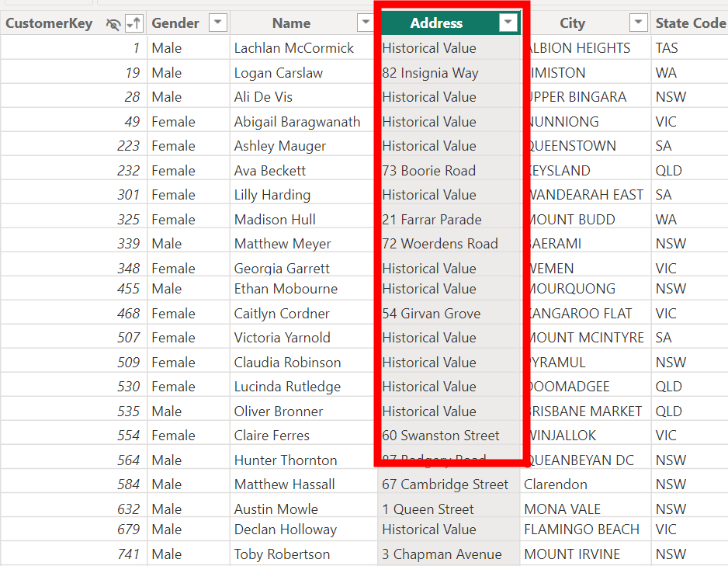Screen dimensions: 728x566
Task: Click the State Code column header
Action: click(689, 23)
